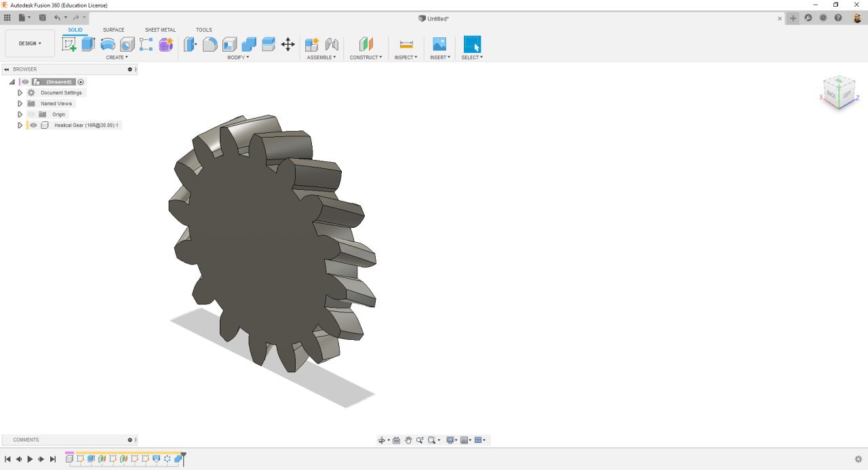
Task: Click the Orbit navigation icon
Action: coord(382,440)
